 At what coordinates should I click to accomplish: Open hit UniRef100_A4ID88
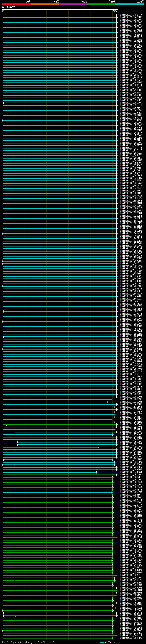point(131,449)
